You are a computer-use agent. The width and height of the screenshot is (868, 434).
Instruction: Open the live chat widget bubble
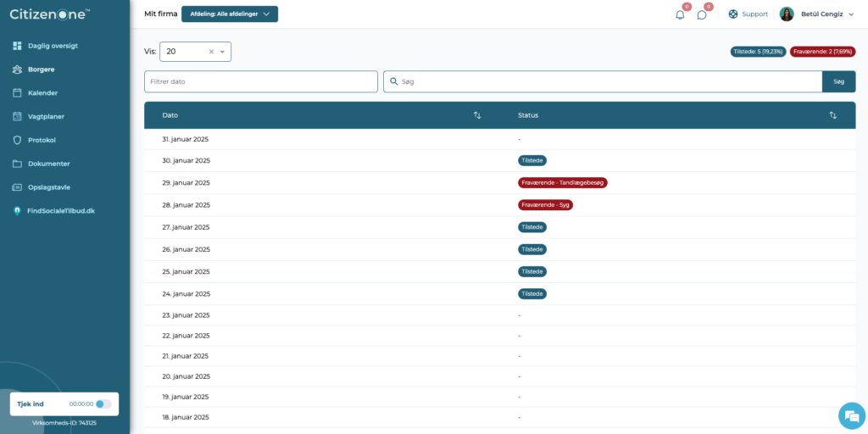[x=851, y=416]
